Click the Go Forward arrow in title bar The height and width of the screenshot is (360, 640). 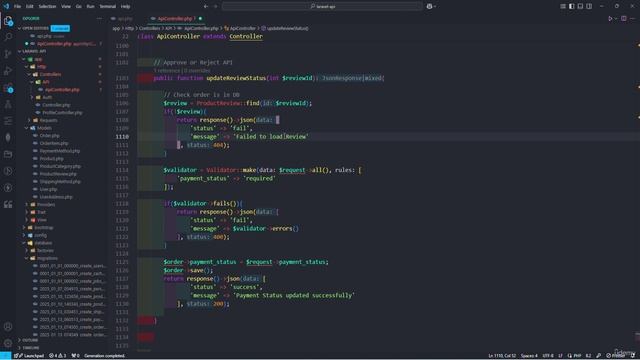click(216, 7)
